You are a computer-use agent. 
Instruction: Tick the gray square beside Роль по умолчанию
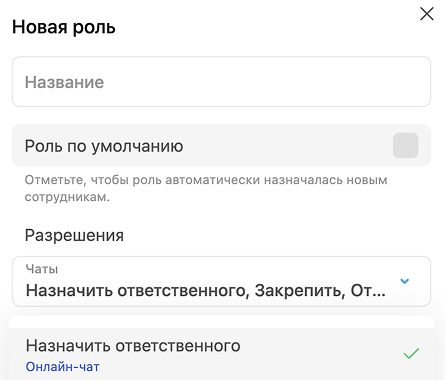[405, 145]
